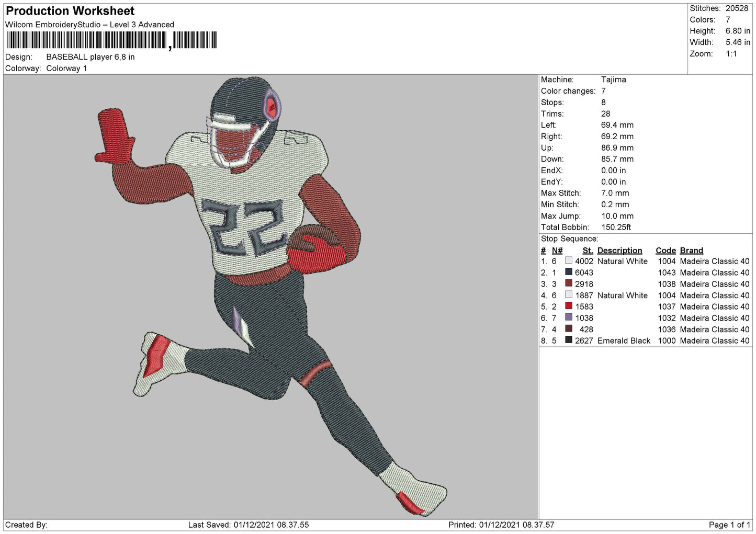This screenshot has width=756, height=534.
Task: Click the Min Stitch value '0.2 mm'
Action: point(615,204)
